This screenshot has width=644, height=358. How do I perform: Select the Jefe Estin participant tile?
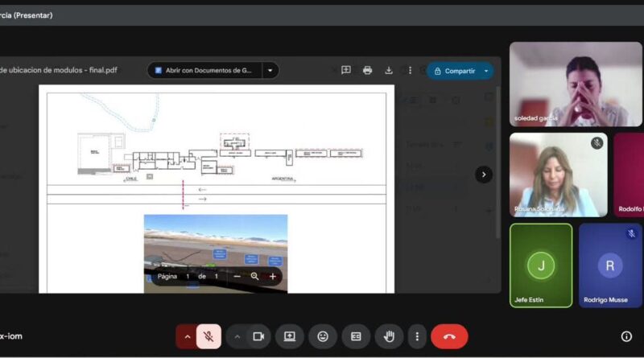tap(540, 265)
